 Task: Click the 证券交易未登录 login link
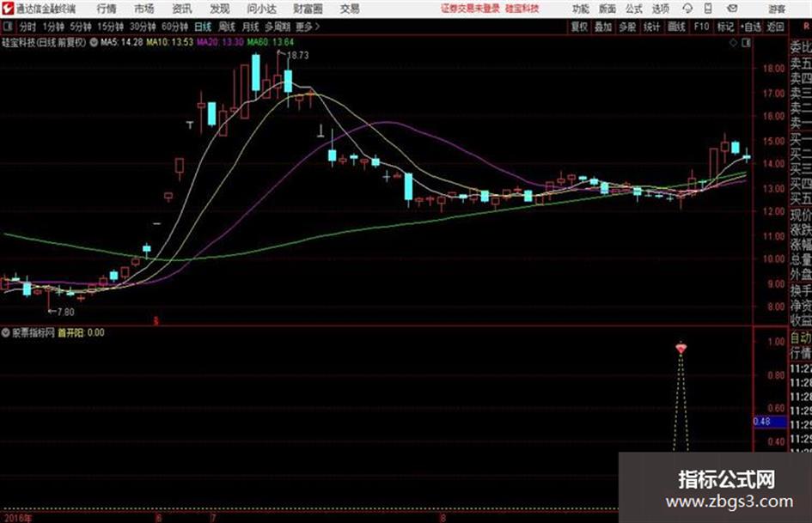(x=470, y=9)
